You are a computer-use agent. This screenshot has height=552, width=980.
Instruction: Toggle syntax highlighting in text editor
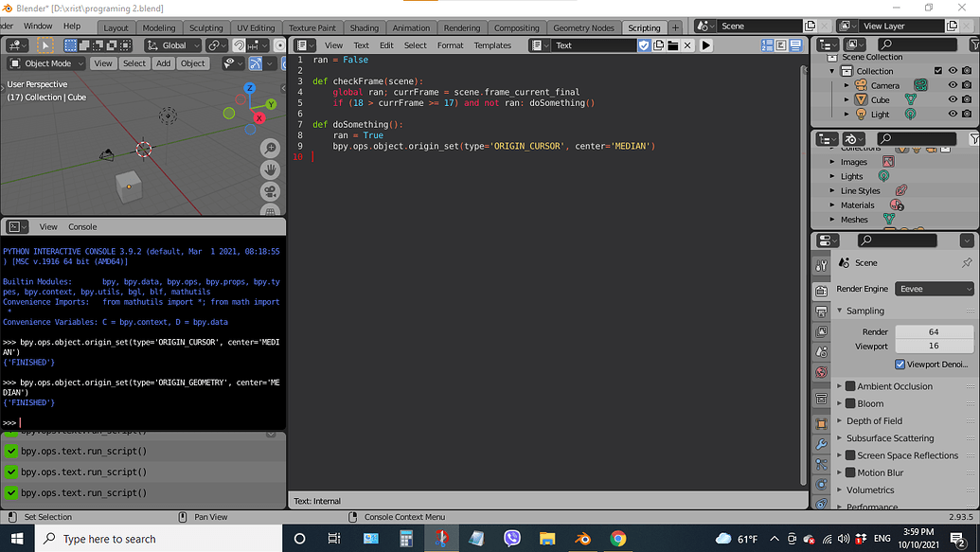795,45
